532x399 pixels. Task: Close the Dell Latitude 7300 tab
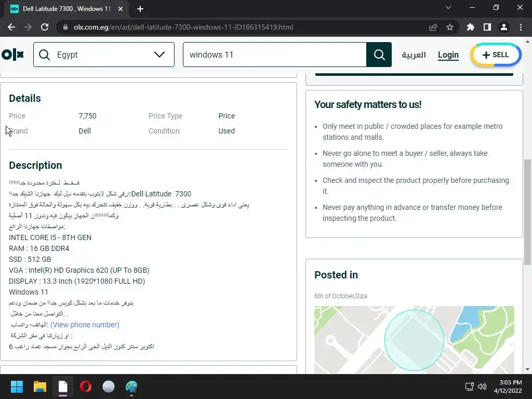[121, 9]
